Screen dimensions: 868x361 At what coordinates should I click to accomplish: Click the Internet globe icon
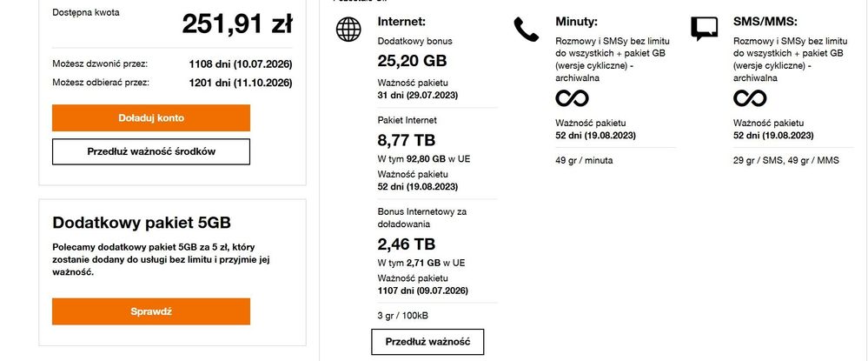click(348, 30)
